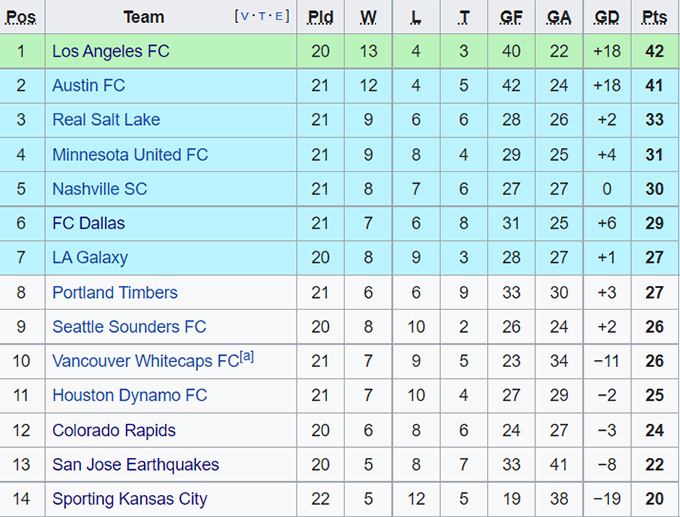Viewport: 680px width, 517px height.
Task: Click San Jose Earthquakes team link
Action: click(135, 465)
